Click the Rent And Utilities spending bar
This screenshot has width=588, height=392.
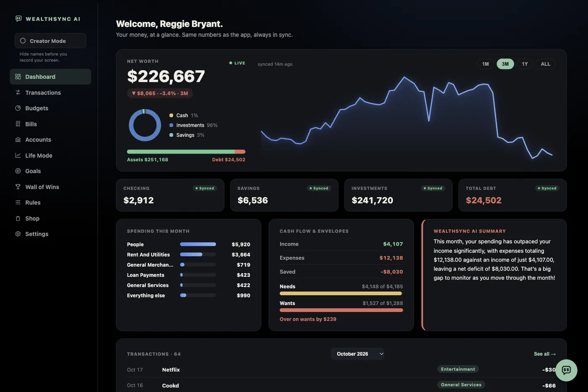[198, 254]
